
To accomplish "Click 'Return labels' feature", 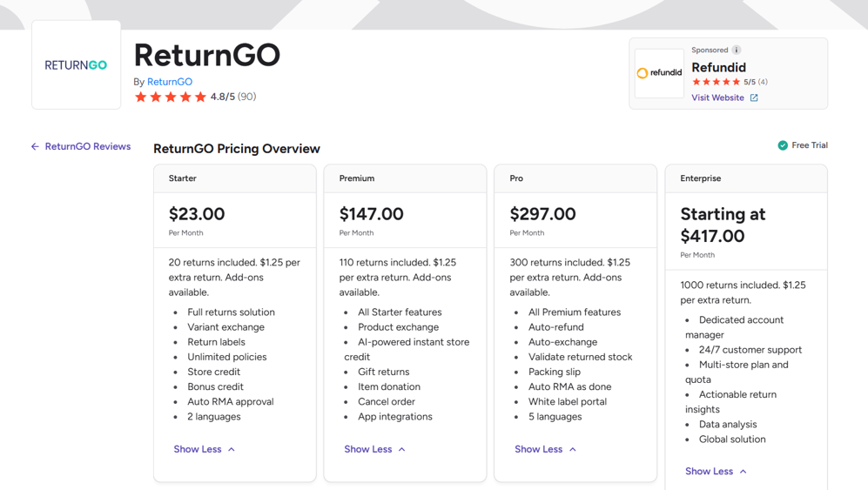I will click(x=216, y=342).
